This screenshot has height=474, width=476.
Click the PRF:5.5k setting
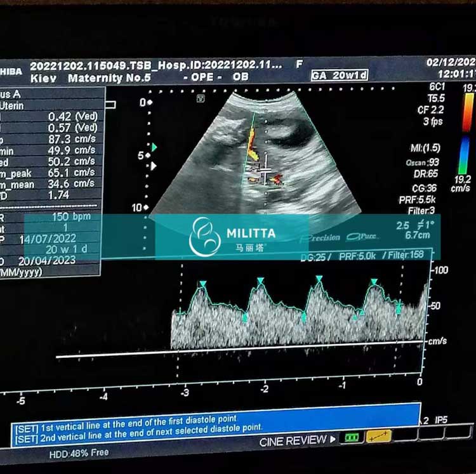pyautogui.click(x=418, y=200)
